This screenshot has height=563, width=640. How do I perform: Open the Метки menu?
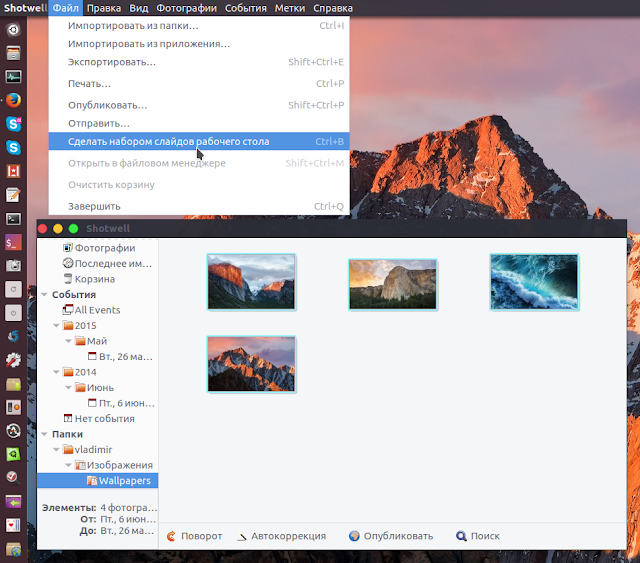point(289,8)
